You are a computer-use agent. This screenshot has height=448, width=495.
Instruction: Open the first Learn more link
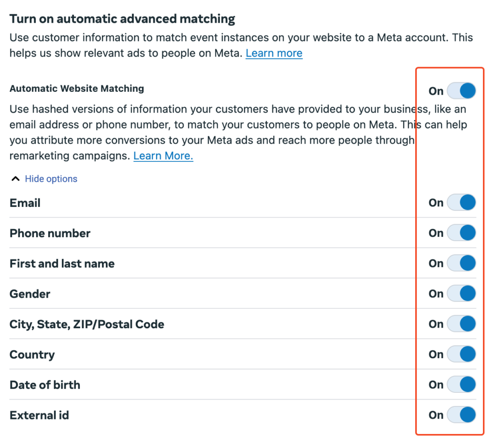[x=274, y=53]
